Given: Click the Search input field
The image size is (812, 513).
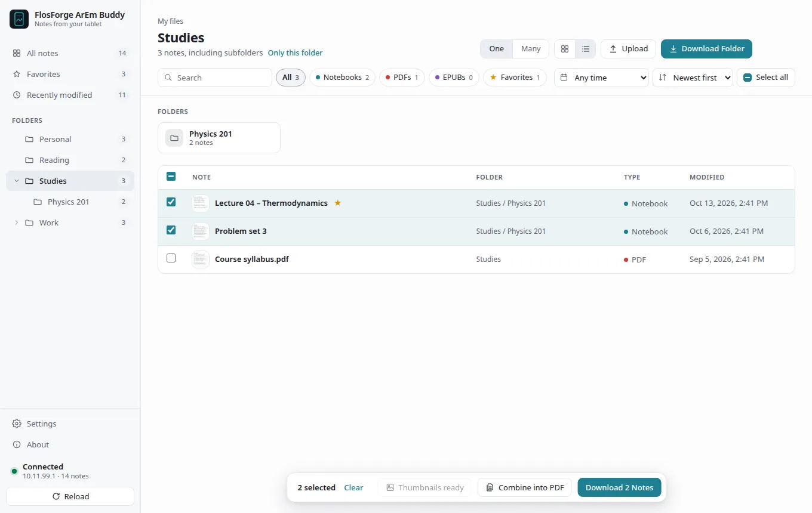Looking at the screenshot, I should pyautogui.click(x=215, y=78).
